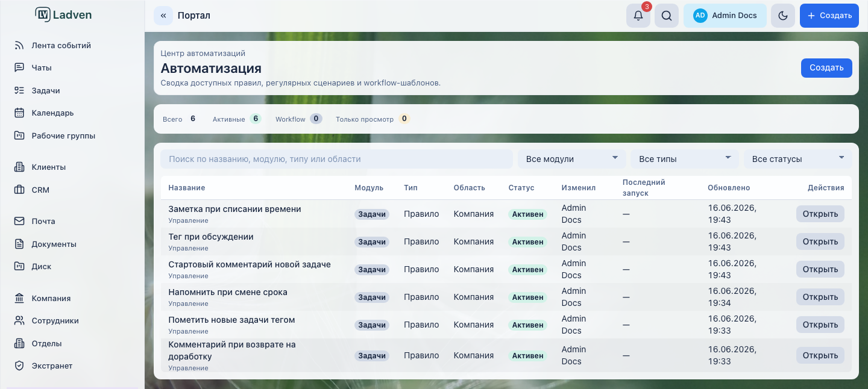Filter by the Всего 6 counter
This screenshot has width=868, height=389.
point(180,119)
